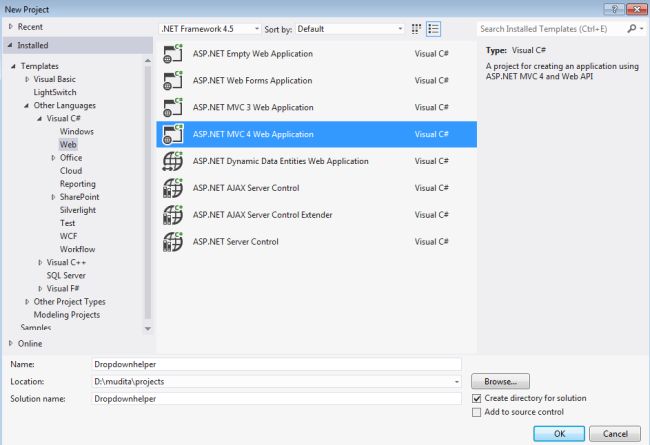Screen dimensions: 650x445
Task: Select the Silverlight template category
Action: 78,210
